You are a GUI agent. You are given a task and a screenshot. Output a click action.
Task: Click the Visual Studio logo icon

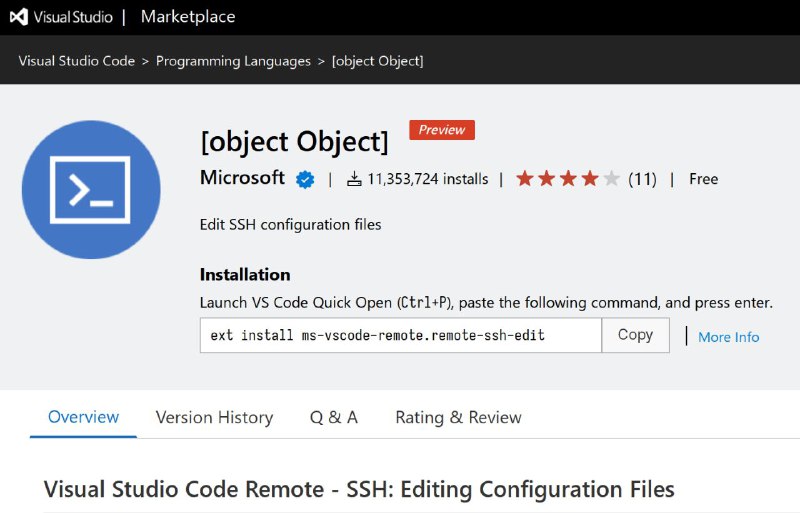click(x=19, y=17)
